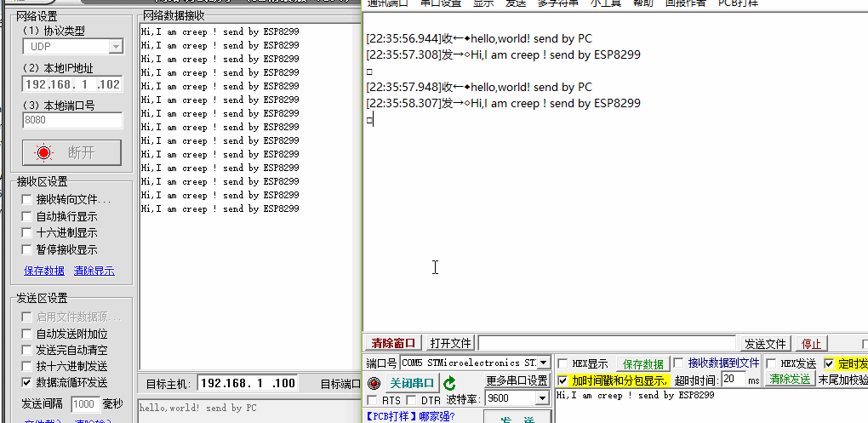Uncheck the 定时发送 checkbox

[x=829, y=363]
